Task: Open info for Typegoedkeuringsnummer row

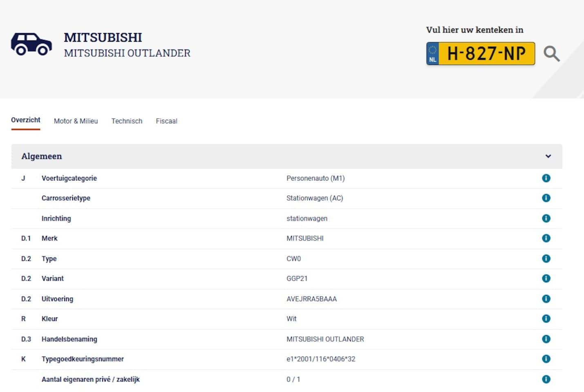Action: pyautogui.click(x=546, y=359)
